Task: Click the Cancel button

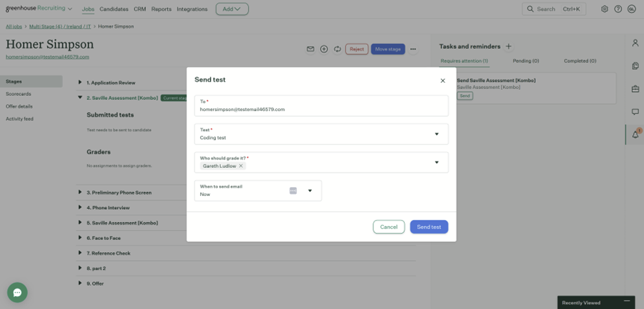Action: point(388,227)
